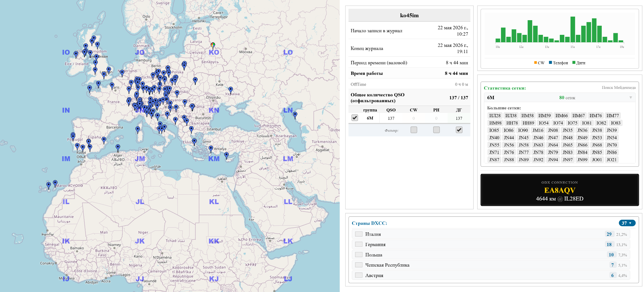
Task: Click the EA8AQV ODX callsign
Action: coord(559,190)
